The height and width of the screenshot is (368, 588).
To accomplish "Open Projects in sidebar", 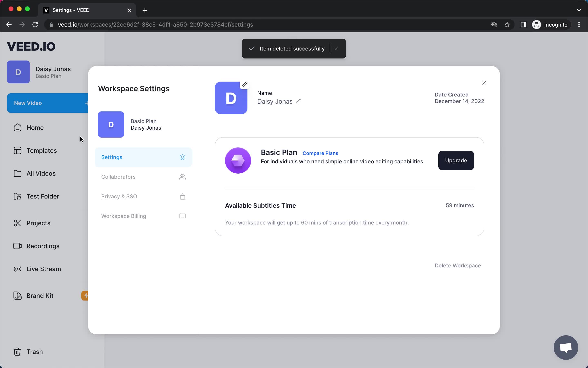I will point(38,223).
